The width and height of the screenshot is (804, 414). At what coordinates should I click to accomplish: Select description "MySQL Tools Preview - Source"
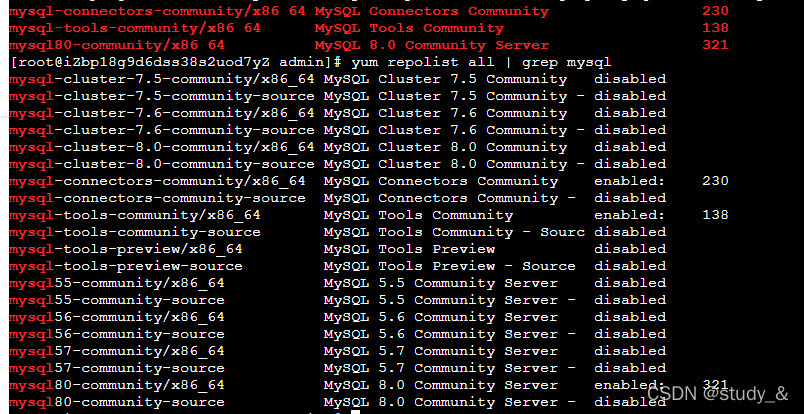click(450, 266)
